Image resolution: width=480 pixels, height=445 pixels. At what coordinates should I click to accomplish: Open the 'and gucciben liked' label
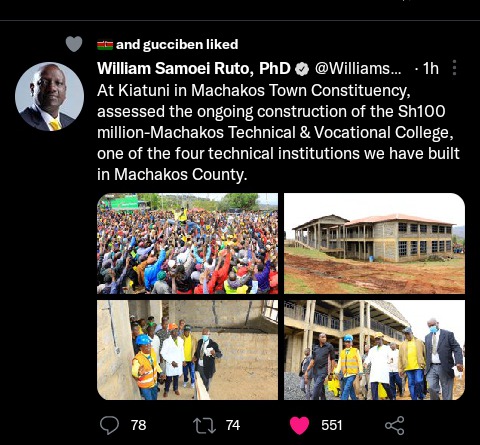tap(177, 45)
